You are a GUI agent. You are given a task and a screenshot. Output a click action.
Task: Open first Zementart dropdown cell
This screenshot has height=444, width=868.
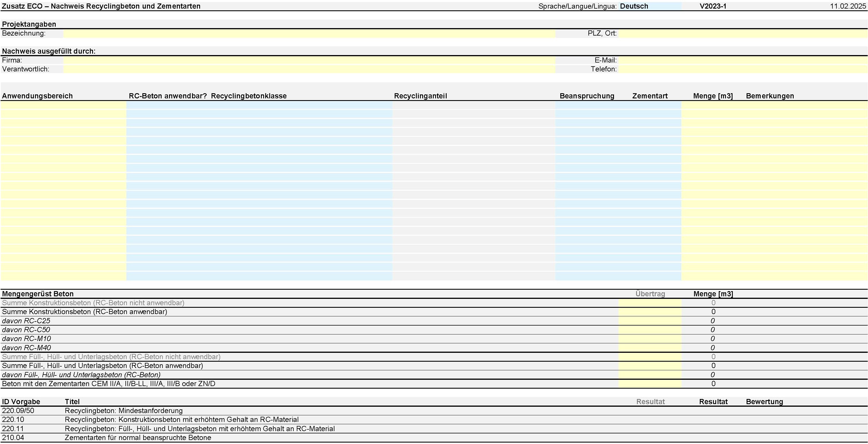tap(650, 105)
